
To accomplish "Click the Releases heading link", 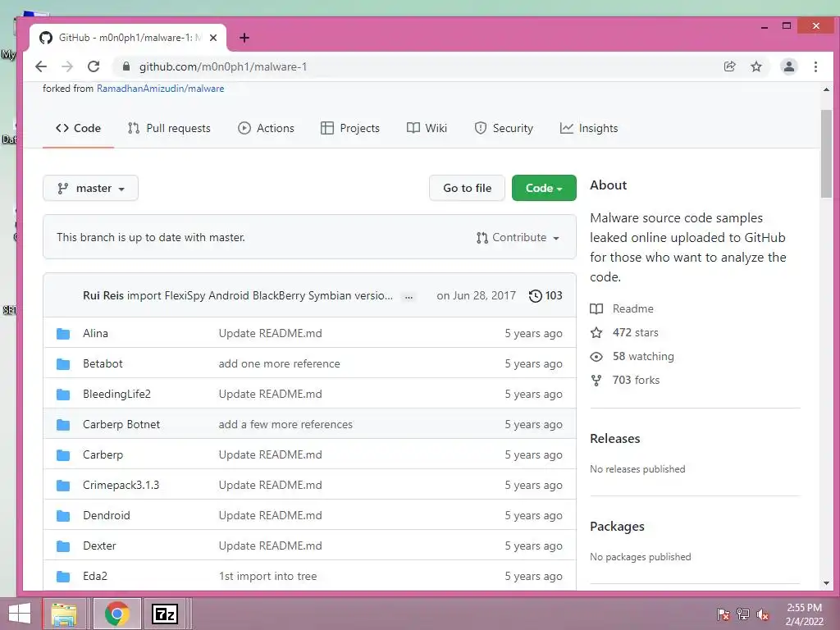I will click(615, 439).
